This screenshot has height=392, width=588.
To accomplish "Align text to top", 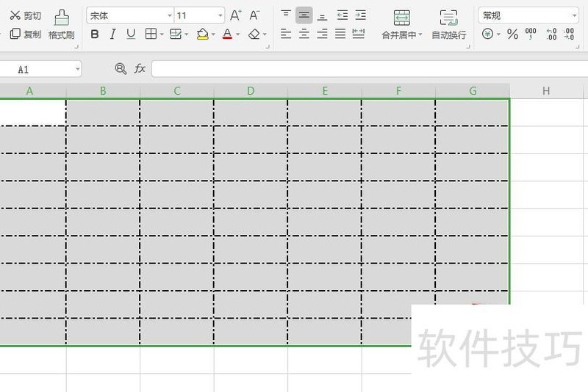I will pos(286,15).
